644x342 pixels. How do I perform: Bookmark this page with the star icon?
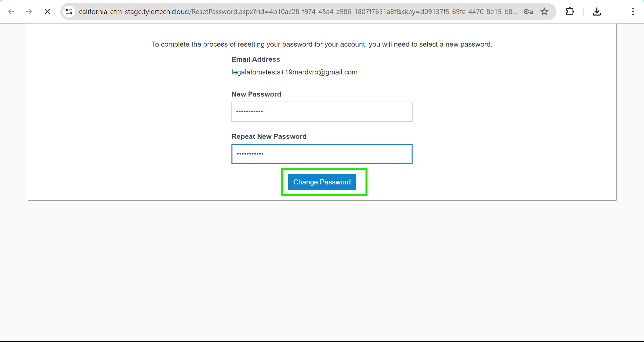click(544, 12)
